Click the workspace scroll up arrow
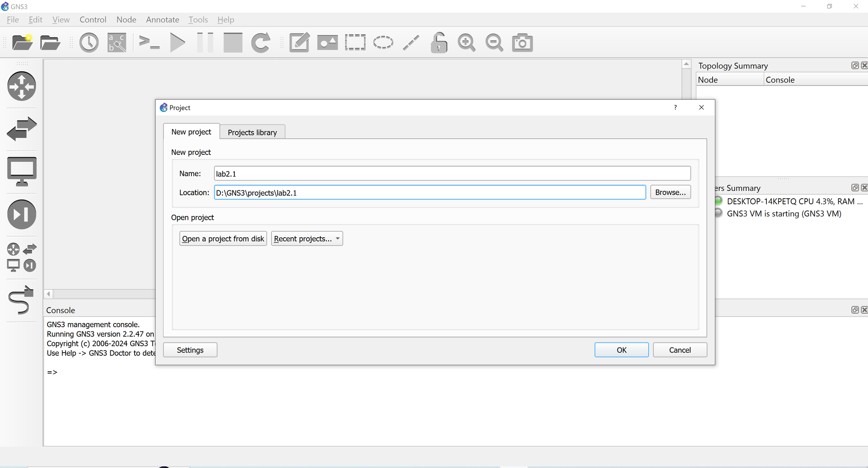The height and width of the screenshot is (468, 868). click(686, 64)
